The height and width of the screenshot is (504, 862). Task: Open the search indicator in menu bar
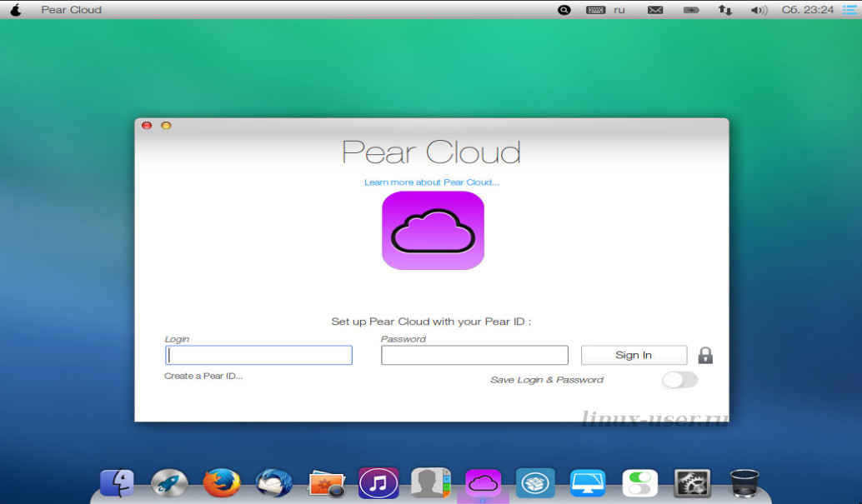[564, 10]
